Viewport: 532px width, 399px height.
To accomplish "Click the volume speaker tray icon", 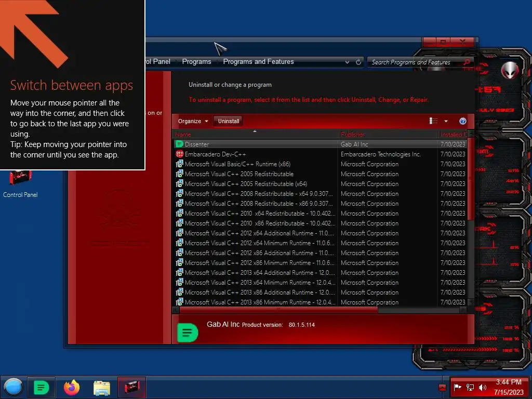I will 483,387.
